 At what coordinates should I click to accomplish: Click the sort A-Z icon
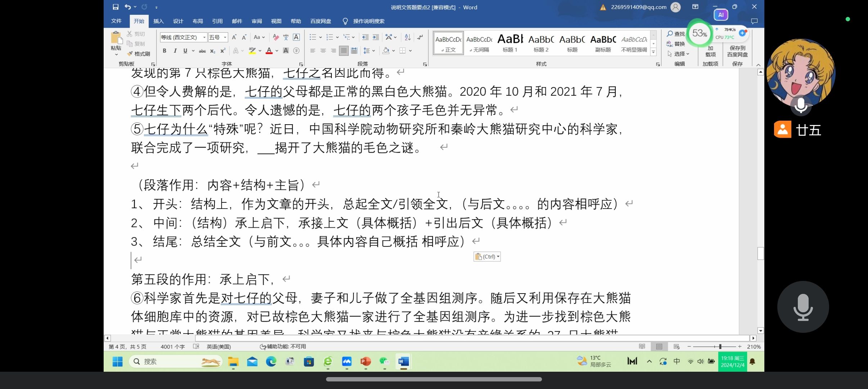[x=407, y=37]
